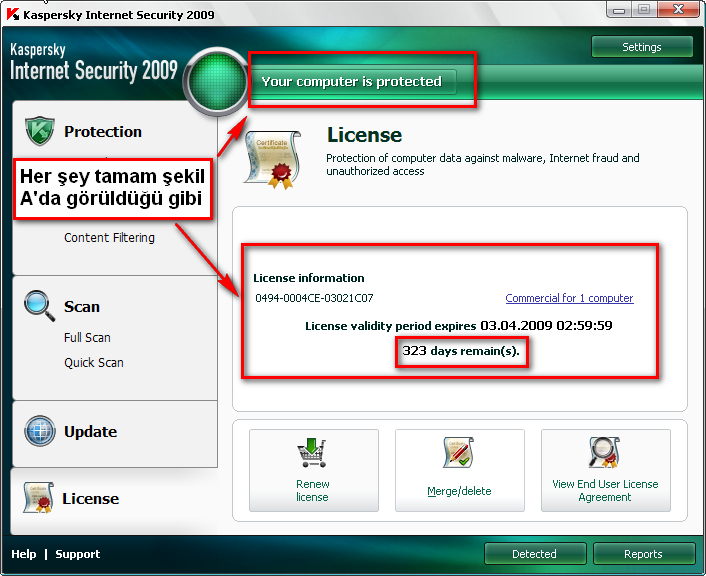Open the Protection section
This screenshot has width=706, height=576.
(103, 132)
